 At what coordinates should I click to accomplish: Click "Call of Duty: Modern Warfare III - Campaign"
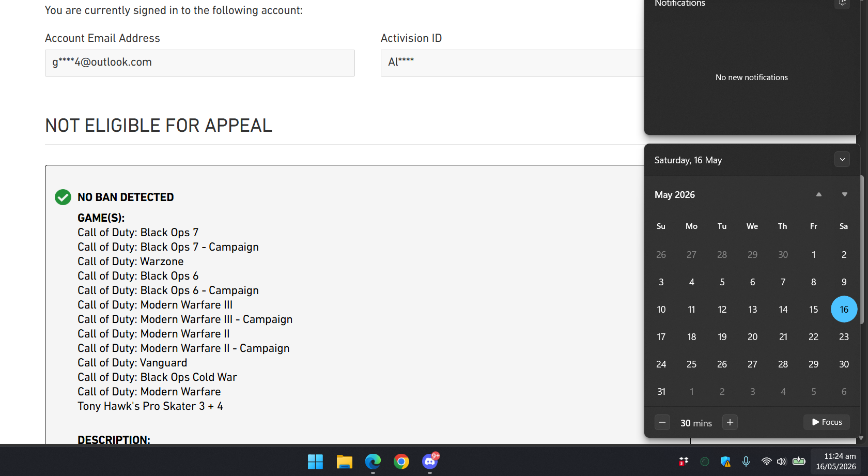(x=185, y=319)
